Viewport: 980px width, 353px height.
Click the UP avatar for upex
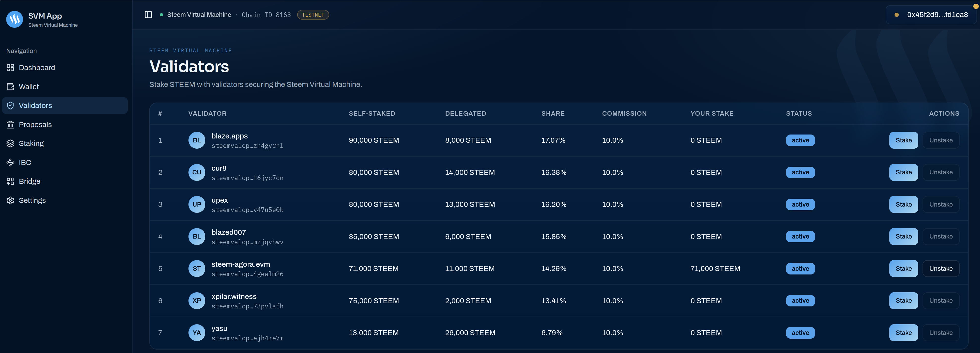pos(197,204)
